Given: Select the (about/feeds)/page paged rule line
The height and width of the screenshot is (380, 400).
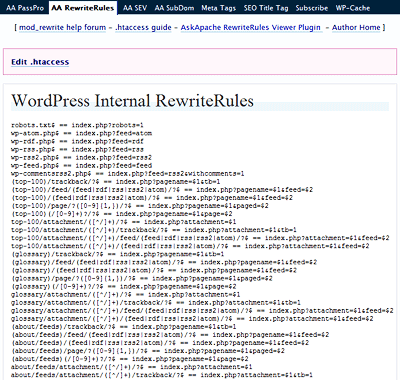Looking at the screenshot, I should tap(148, 351).
